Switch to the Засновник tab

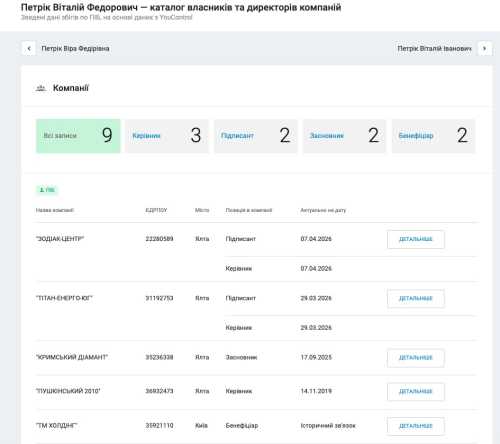(x=344, y=136)
